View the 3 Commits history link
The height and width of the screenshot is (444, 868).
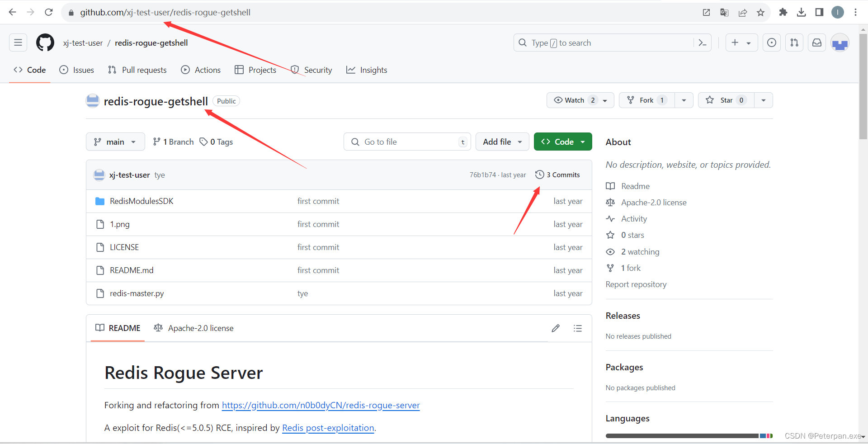pos(557,175)
